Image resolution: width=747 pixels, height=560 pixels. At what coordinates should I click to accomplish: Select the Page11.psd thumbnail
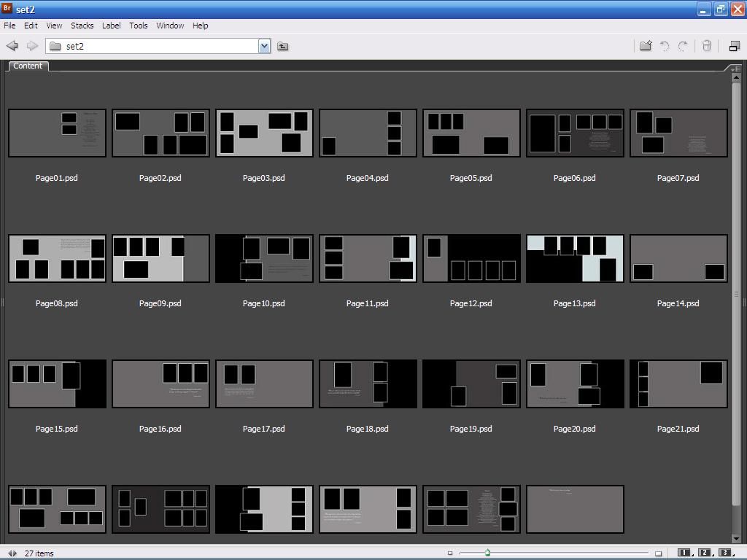(368, 259)
